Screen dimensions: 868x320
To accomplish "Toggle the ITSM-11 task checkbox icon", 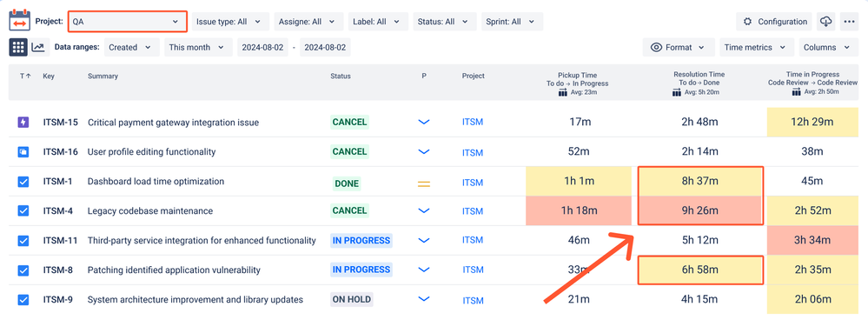I will pos(23,241).
